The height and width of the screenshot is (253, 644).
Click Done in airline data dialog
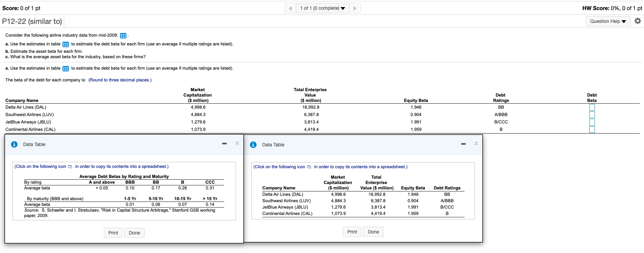tap(373, 232)
